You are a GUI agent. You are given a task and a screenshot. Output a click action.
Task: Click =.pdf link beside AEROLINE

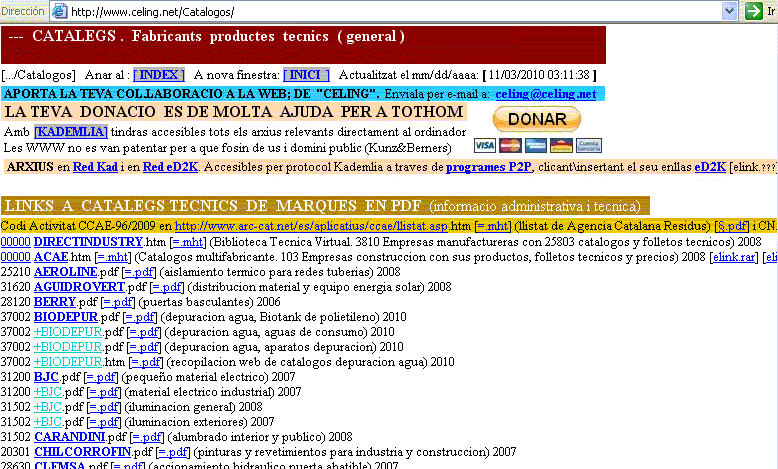click(139, 272)
